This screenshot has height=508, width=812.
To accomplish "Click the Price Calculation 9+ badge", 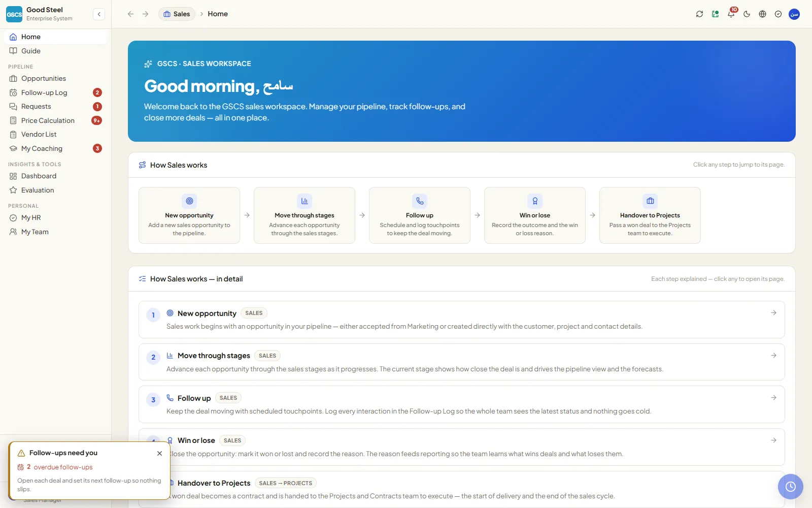I will click(x=96, y=120).
